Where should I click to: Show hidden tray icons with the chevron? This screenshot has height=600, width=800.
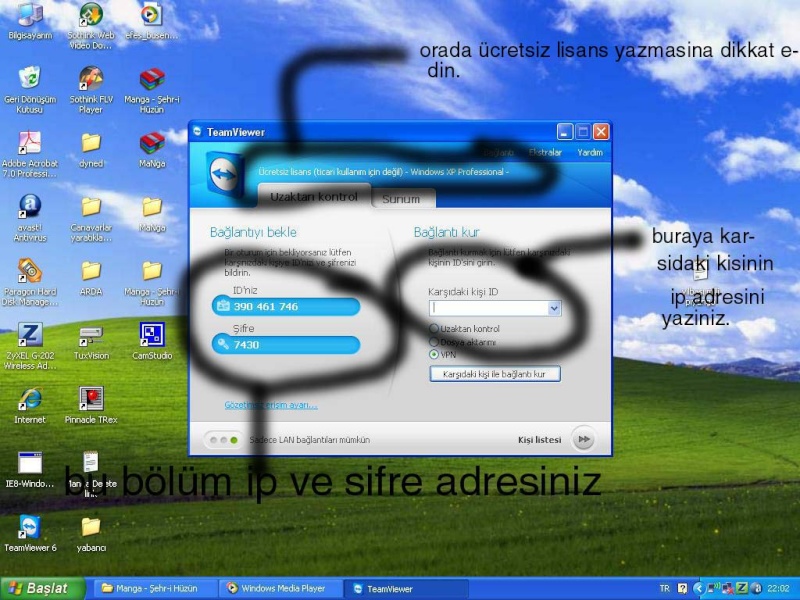pos(698,588)
